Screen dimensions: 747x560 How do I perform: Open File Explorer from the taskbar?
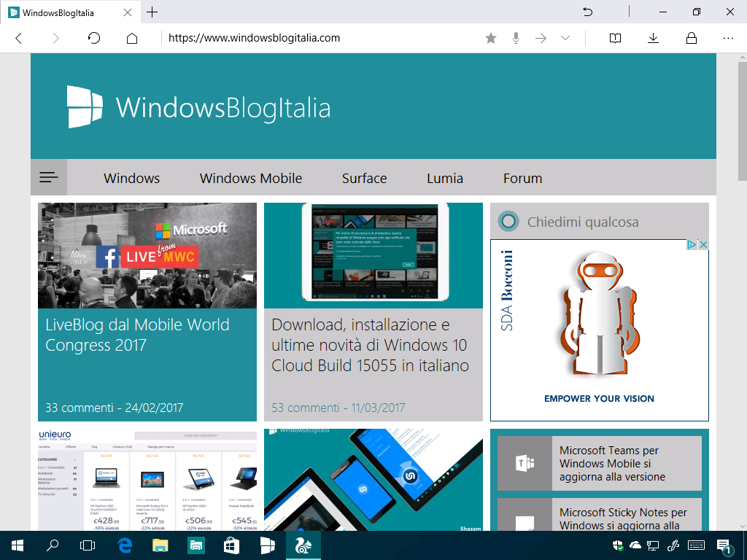[160, 545]
